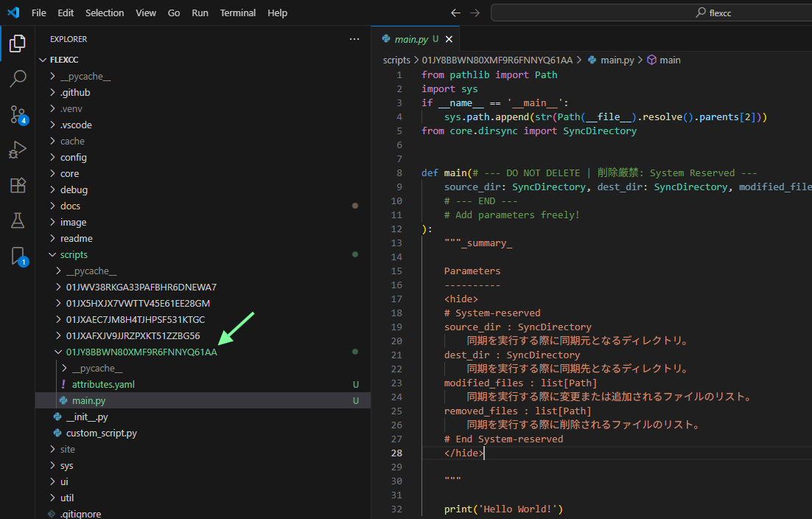The image size is (812, 519).
Task: Open Explorer views and more actions menu
Action: pyautogui.click(x=354, y=39)
